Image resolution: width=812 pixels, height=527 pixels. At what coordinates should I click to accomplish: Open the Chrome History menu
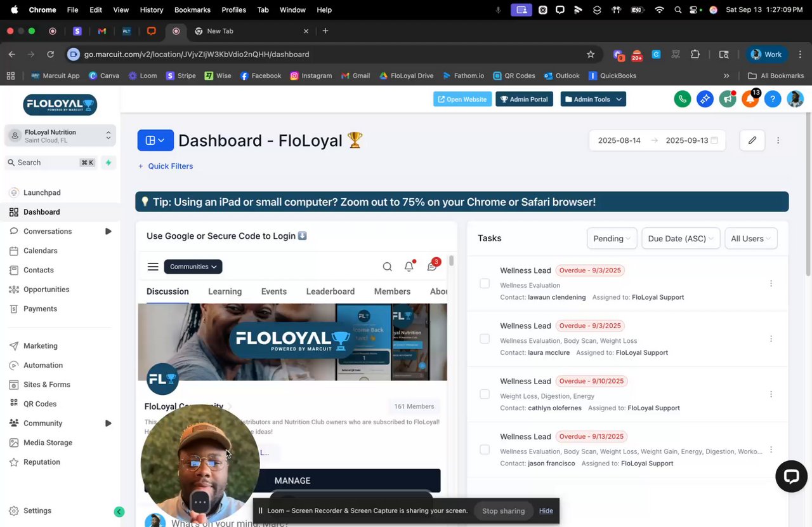(x=151, y=10)
